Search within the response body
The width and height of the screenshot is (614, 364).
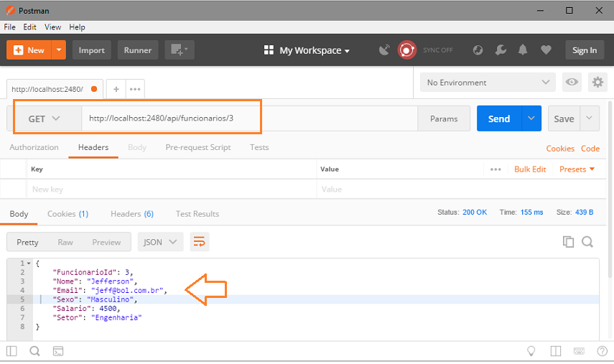(x=587, y=242)
